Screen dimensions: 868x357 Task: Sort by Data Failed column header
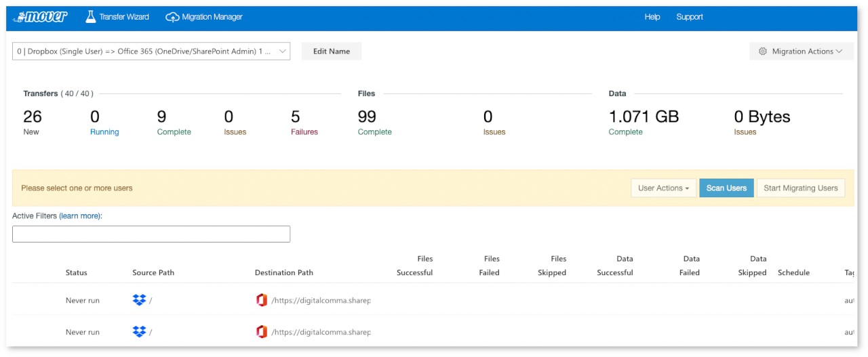tap(690, 266)
